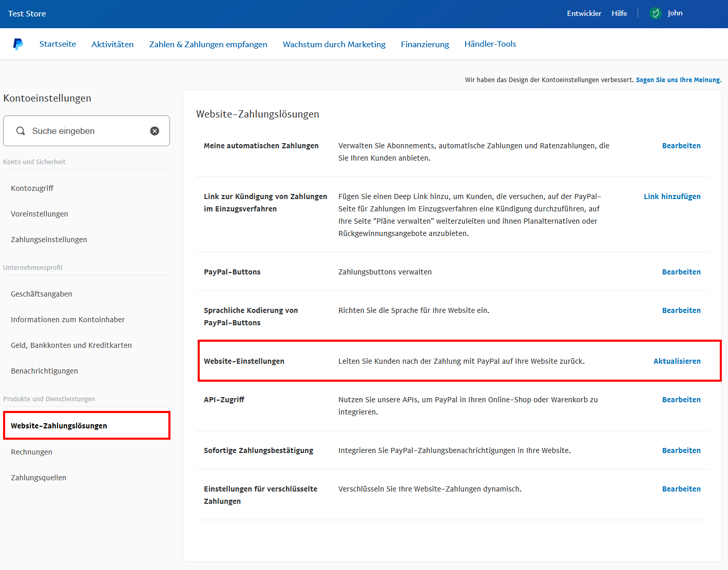This screenshot has width=728, height=570.
Task: Select Händler-Tools in the navigation bar
Action: click(x=490, y=44)
